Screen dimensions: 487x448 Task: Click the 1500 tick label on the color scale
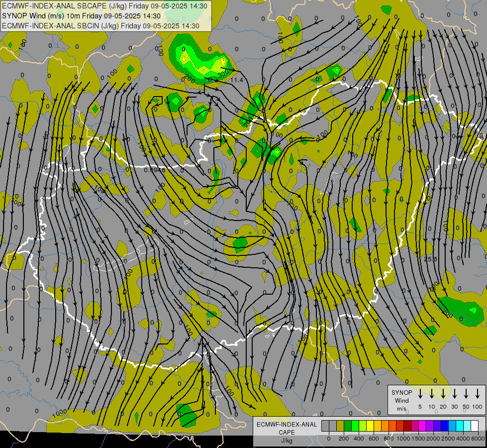point(418,439)
